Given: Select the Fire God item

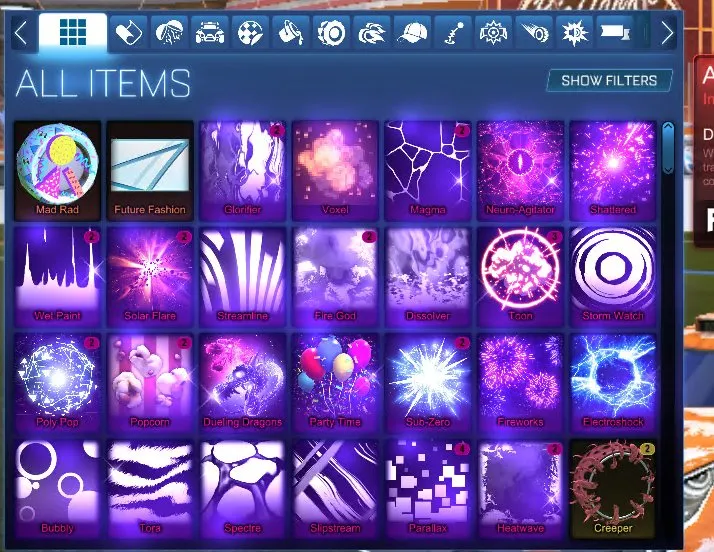Looking at the screenshot, I should click(x=335, y=277).
